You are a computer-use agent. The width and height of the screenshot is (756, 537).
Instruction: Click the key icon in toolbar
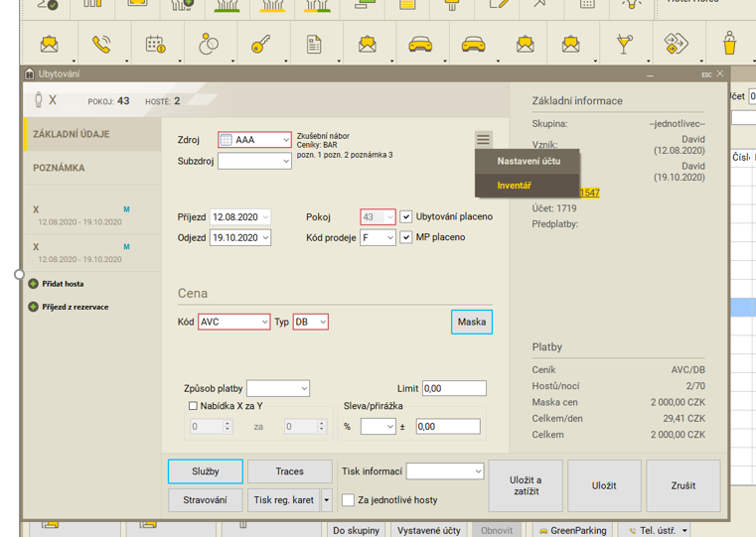click(x=260, y=45)
